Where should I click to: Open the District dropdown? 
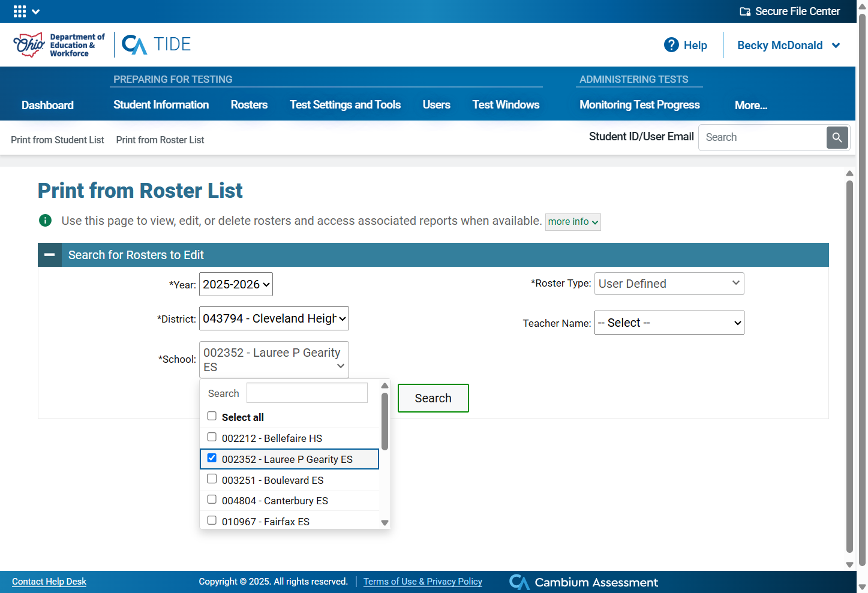pos(274,318)
